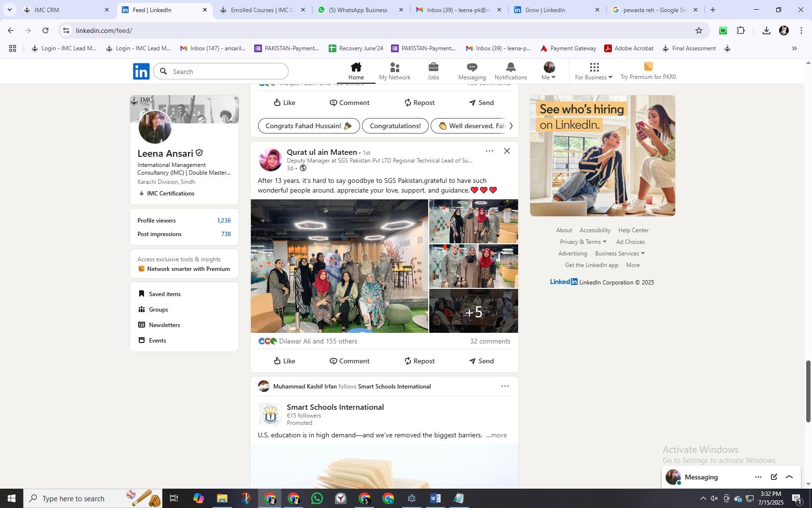Image resolution: width=812 pixels, height=508 pixels.
Task: View reactions from Dilawar Ali and others
Action: click(x=318, y=341)
